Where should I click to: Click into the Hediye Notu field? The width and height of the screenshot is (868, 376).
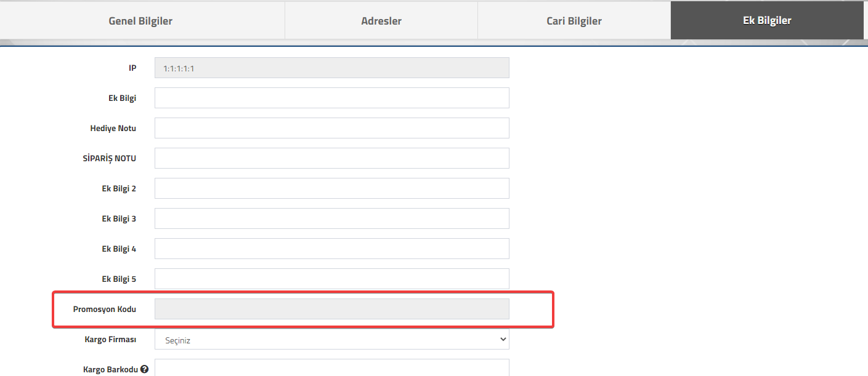pyautogui.click(x=332, y=128)
